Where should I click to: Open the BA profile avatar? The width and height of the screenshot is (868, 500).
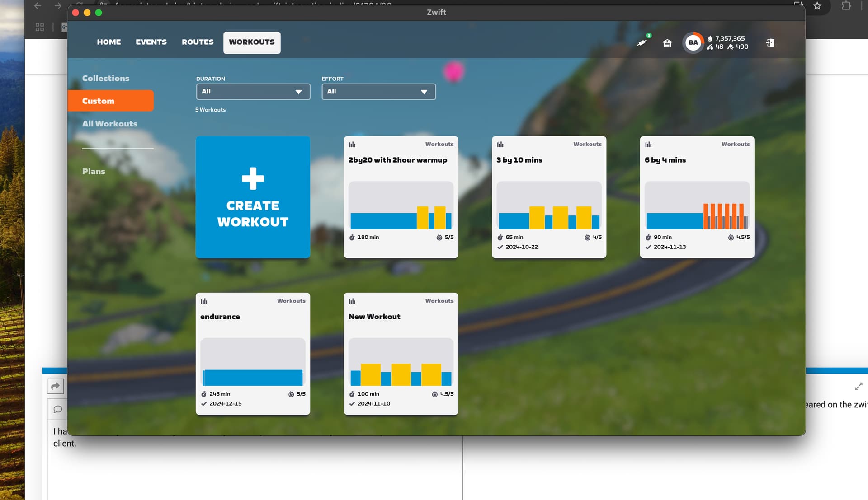(x=693, y=43)
